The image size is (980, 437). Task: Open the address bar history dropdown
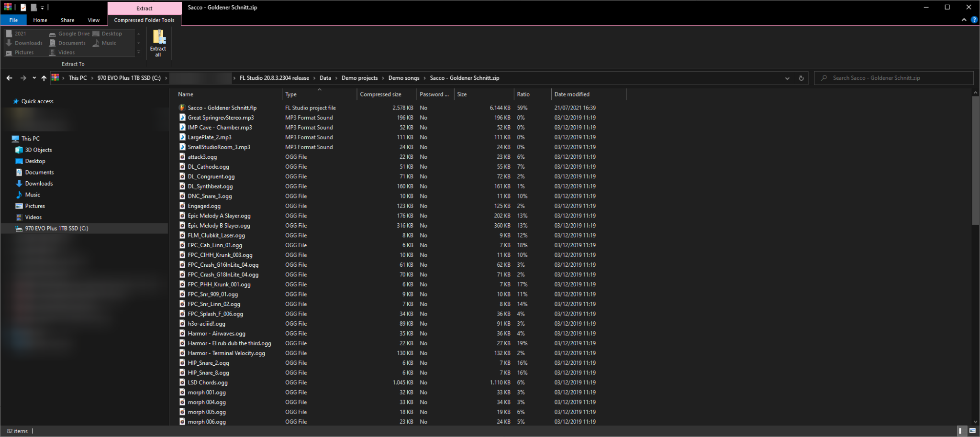[787, 78]
